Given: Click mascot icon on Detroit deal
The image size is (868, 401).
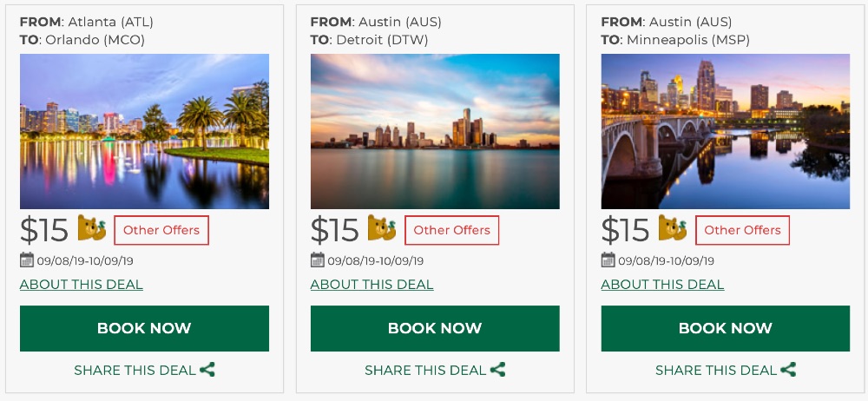Looking at the screenshot, I should (x=383, y=228).
